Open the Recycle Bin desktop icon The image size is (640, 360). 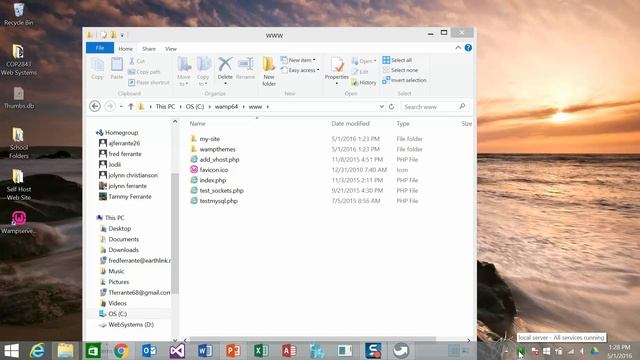(x=18, y=14)
